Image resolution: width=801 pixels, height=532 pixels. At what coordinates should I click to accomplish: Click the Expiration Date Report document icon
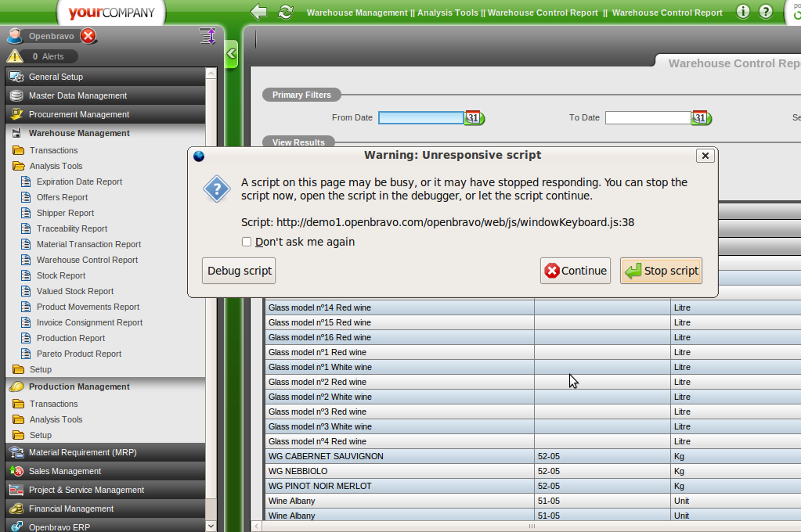26,182
